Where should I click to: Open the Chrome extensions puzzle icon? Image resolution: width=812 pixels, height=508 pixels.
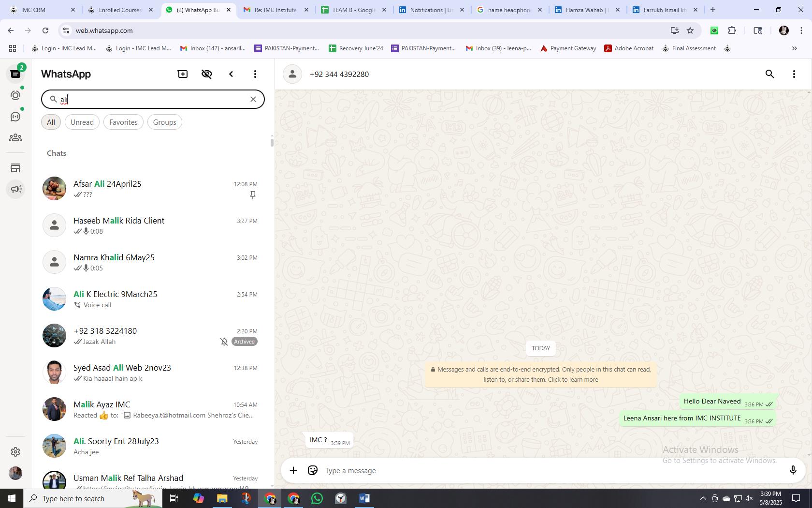point(732,30)
